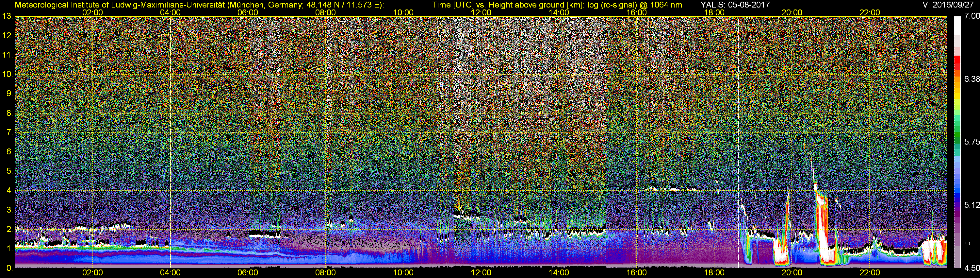Click the height axis label '4.'
The image size is (980, 278).
click(9, 190)
